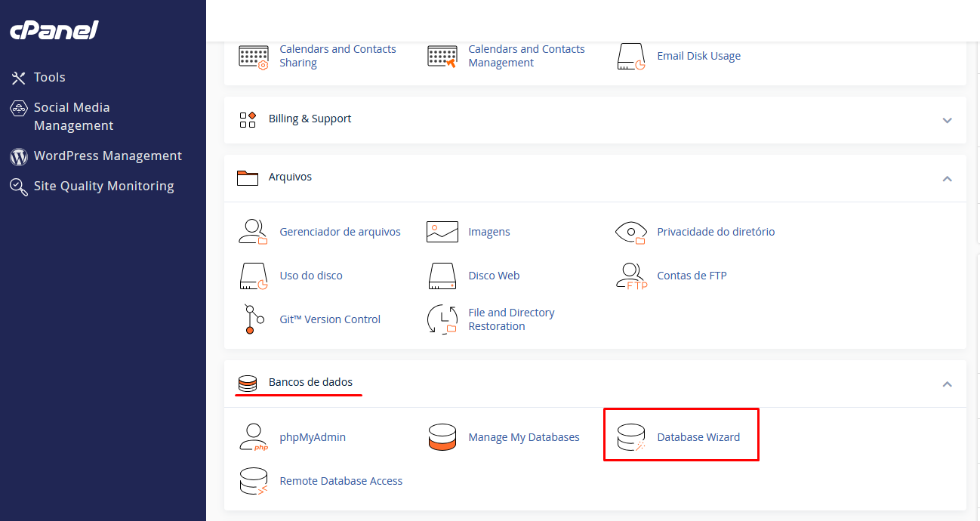Open Tools in the sidebar

(50, 78)
